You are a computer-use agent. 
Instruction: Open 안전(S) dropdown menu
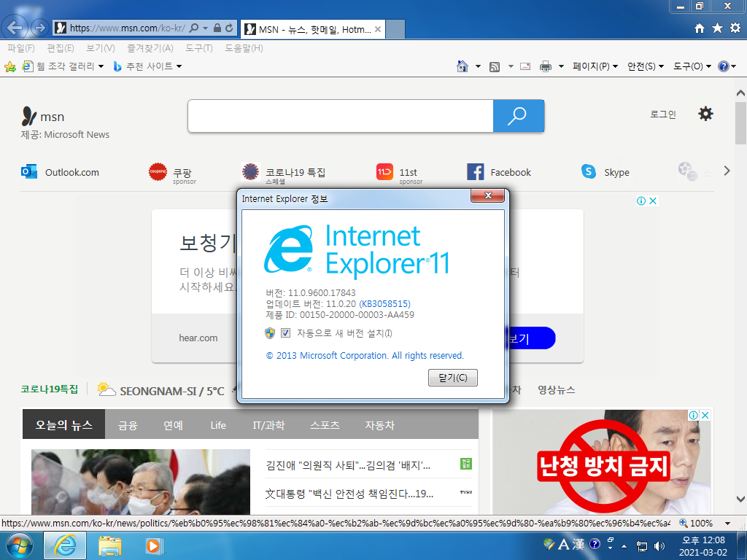point(645,66)
